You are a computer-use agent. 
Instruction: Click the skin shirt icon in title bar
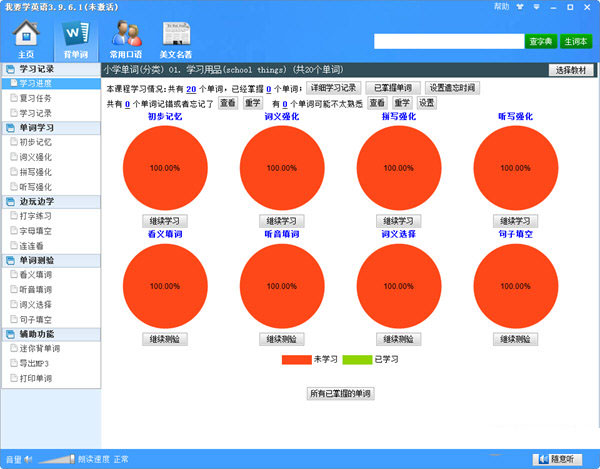[520, 7]
